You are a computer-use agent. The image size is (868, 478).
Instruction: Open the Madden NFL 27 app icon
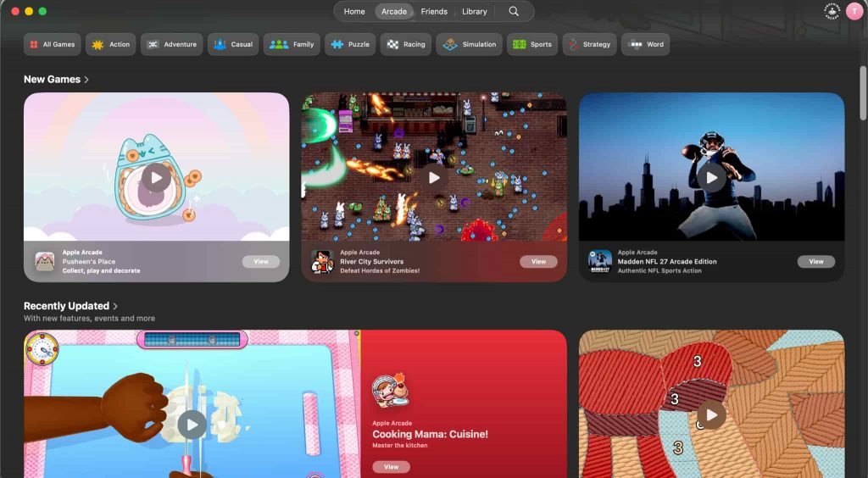coord(600,261)
